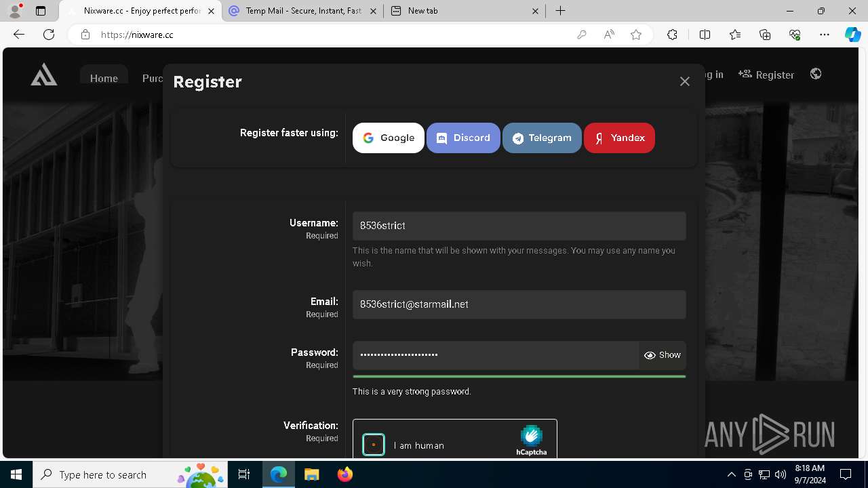Open the Windows Start menu
Image resolution: width=868 pixels, height=488 pixels.
point(16,474)
